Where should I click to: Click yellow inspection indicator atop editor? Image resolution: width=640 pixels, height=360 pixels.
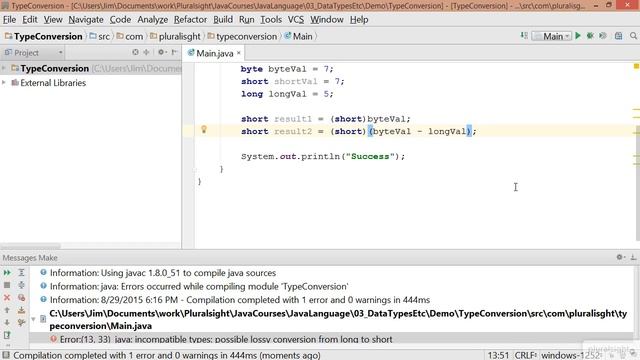[636, 66]
